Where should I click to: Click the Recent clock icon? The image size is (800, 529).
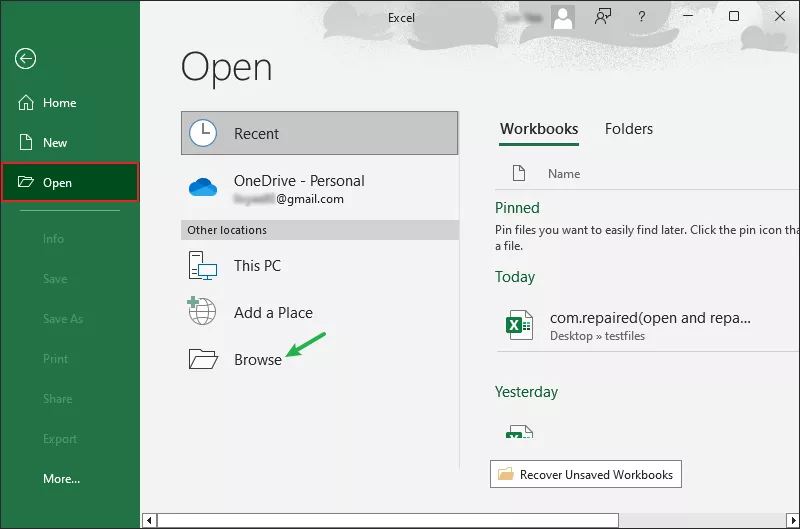pyautogui.click(x=203, y=133)
